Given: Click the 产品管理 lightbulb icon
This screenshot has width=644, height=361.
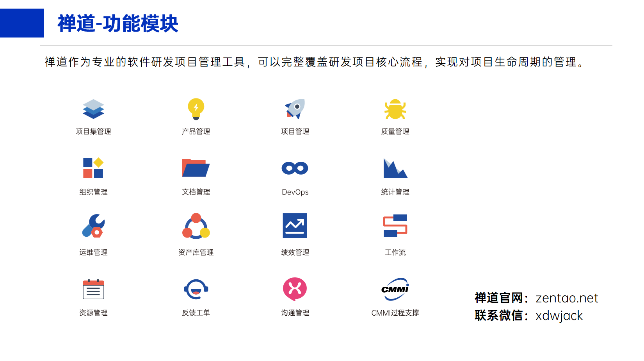Looking at the screenshot, I should click(196, 109).
